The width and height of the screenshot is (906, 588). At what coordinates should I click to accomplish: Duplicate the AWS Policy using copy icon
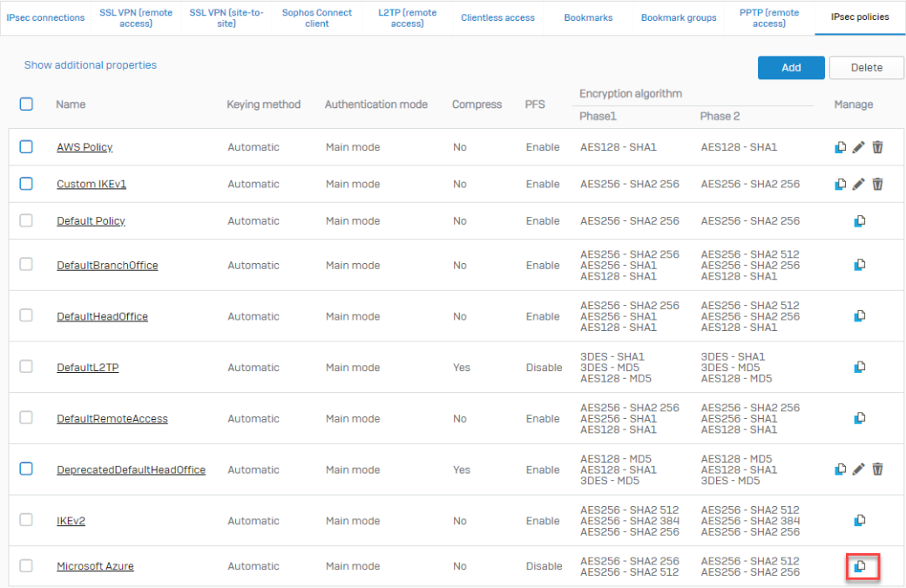pyautogui.click(x=841, y=147)
